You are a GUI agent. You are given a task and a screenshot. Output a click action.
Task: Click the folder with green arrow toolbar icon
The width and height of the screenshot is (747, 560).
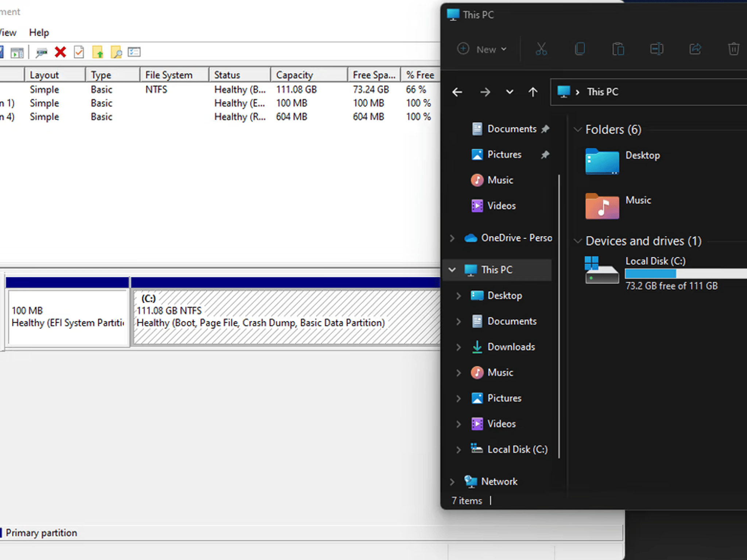point(98,52)
